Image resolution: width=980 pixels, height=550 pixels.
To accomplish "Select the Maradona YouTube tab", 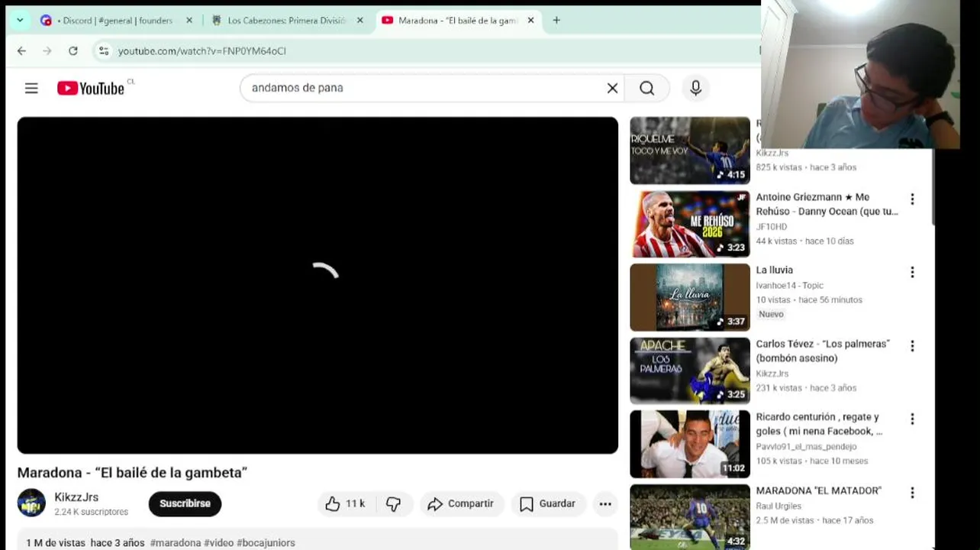I will tap(450, 21).
